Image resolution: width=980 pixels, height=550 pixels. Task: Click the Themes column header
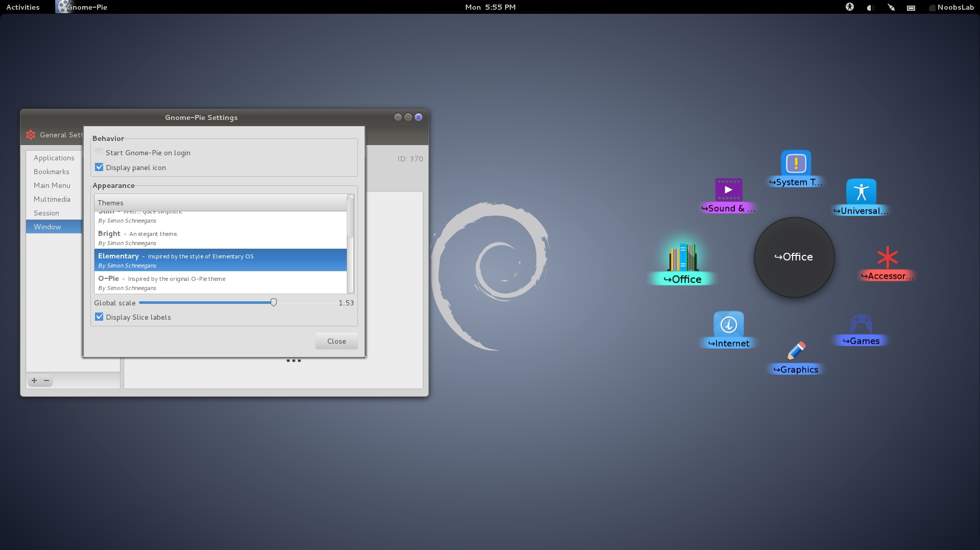tap(221, 203)
